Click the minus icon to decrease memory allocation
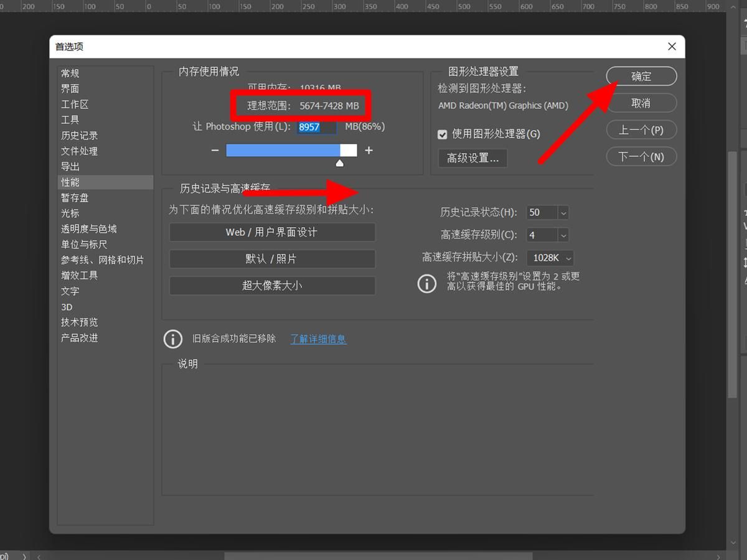747x560 pixels. pos(214,150)
